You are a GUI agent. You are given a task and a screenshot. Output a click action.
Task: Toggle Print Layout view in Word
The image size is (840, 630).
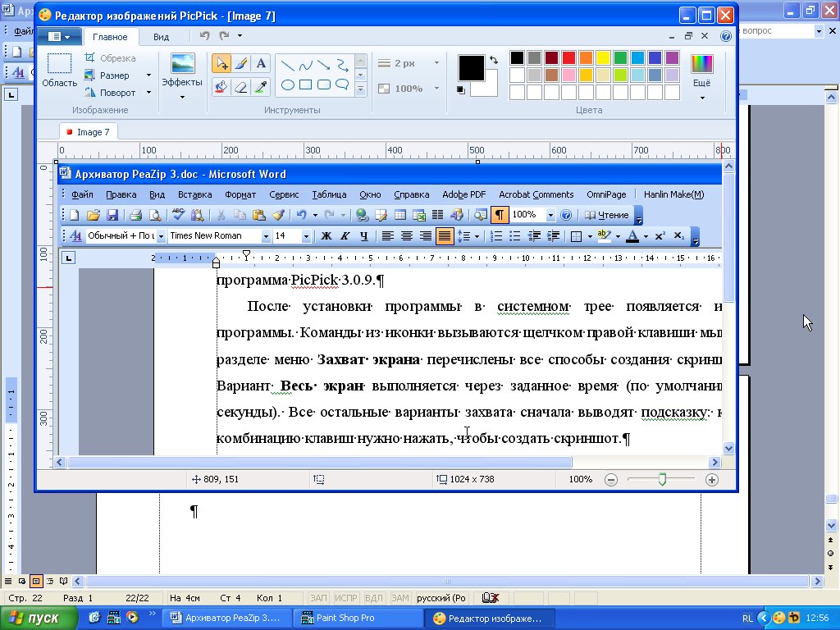tap(35, 581)
